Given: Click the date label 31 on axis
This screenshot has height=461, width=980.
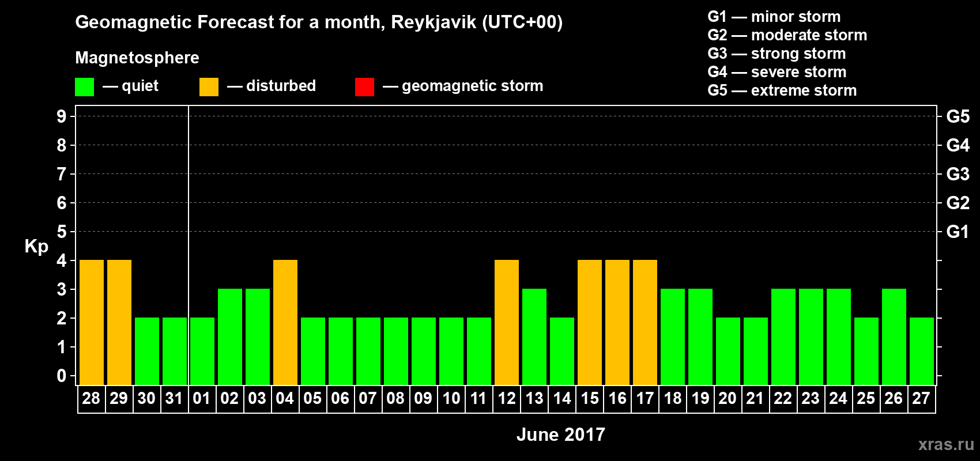Looking at the screenshot, I should 174,399.
